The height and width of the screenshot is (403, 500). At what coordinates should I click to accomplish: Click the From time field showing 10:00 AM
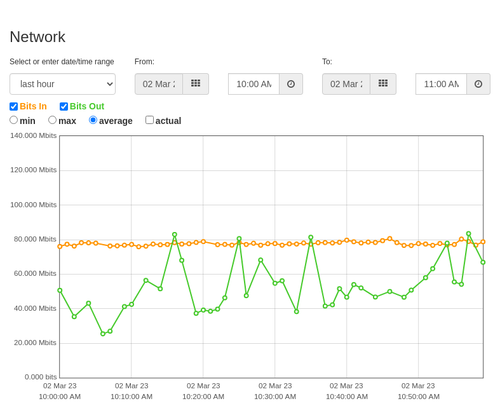[x=254, y=84]
